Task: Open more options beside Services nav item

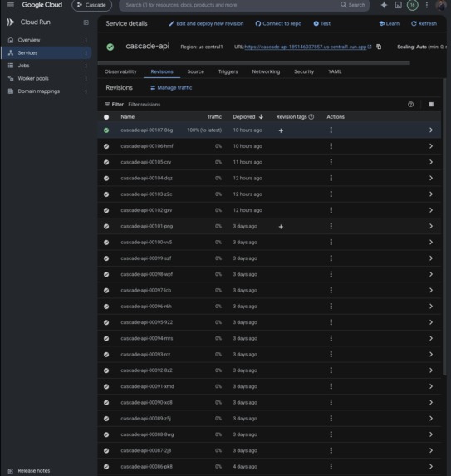Action: click(x=86, y=53)
